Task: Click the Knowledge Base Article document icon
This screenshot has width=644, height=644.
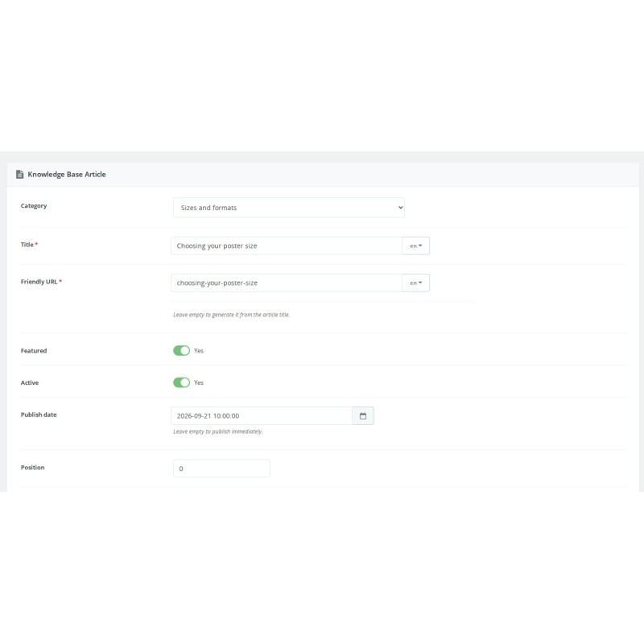Action: 19,174
